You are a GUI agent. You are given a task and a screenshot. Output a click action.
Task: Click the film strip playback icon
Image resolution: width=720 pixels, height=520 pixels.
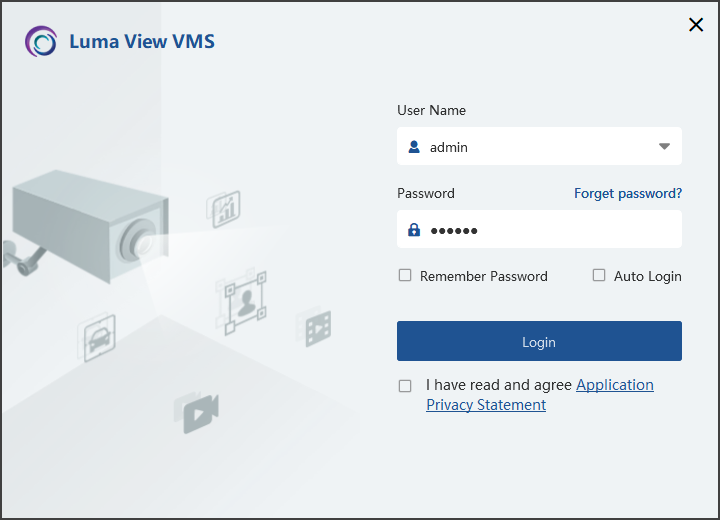(314, 327)
